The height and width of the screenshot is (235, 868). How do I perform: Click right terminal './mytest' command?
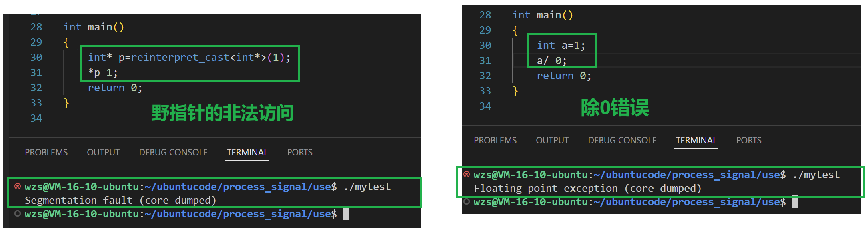point(816,175)
